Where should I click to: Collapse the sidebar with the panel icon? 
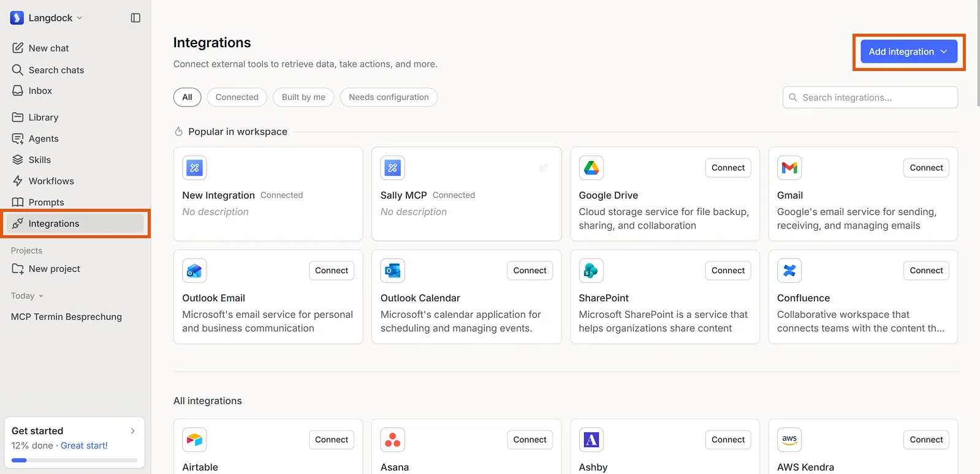click(135, 18)
